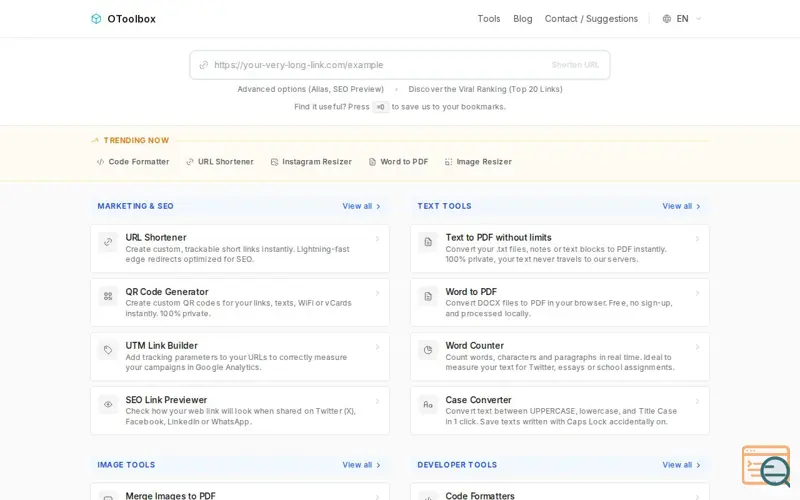Expand the URL Shortener card chevron
This screenshot has width=800, height=500.
pyautogui.click(x=378, y=239)
